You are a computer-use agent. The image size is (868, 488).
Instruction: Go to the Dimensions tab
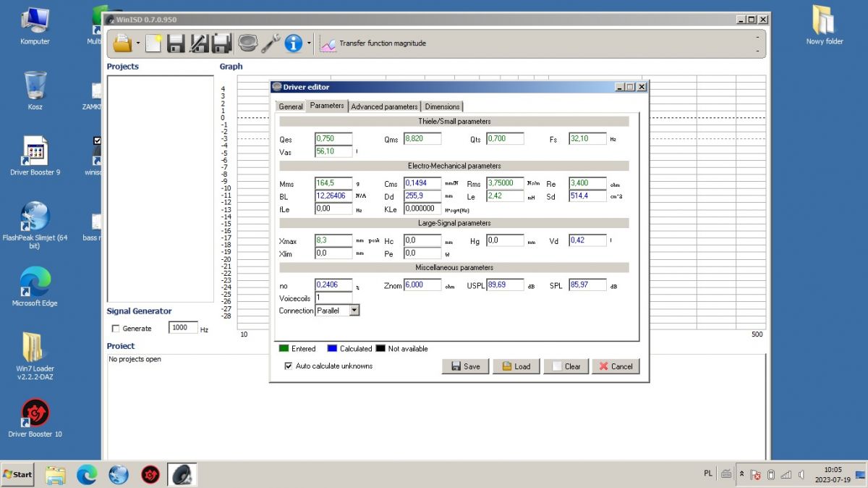pos(442,106)
